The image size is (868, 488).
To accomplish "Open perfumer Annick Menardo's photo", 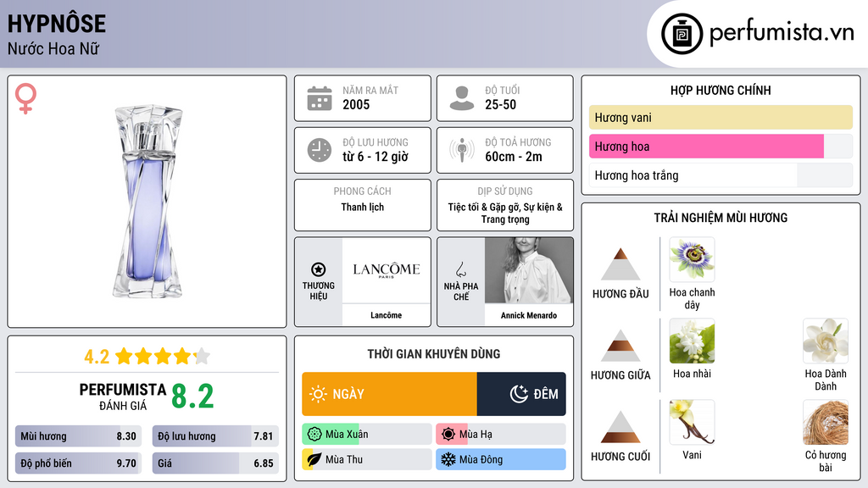I will coord(528,271).
